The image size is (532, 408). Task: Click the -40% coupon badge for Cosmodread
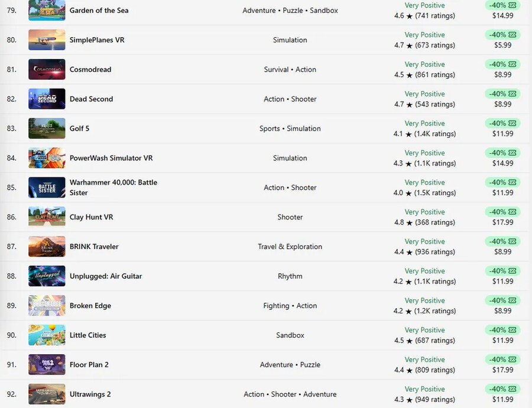pyautogui.click(x=502, y=64)
